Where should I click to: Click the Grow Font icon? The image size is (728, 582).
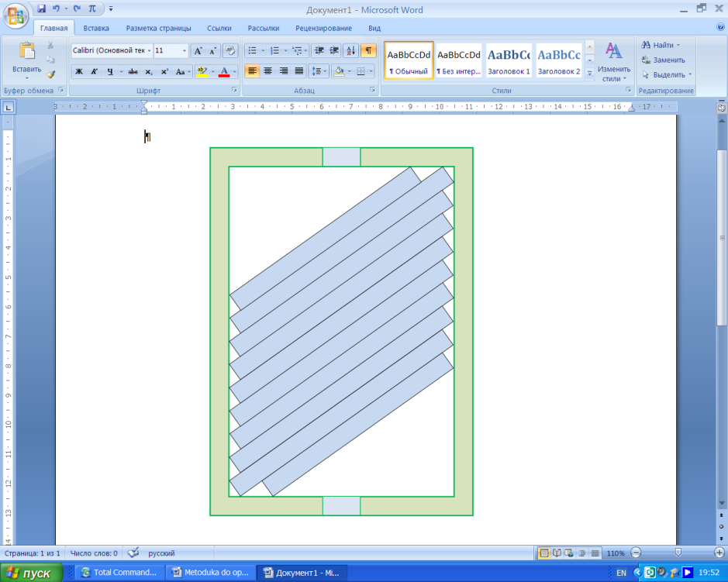coord(198,50)
